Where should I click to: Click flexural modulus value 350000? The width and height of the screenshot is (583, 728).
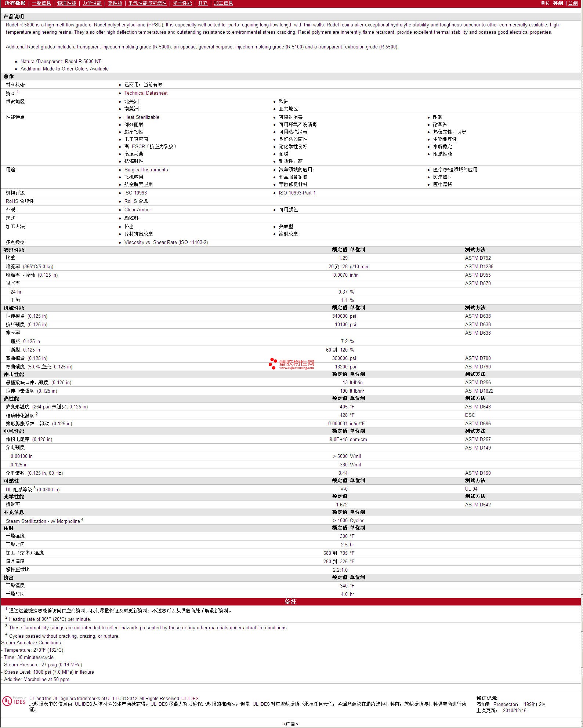(x=340, y=358)
